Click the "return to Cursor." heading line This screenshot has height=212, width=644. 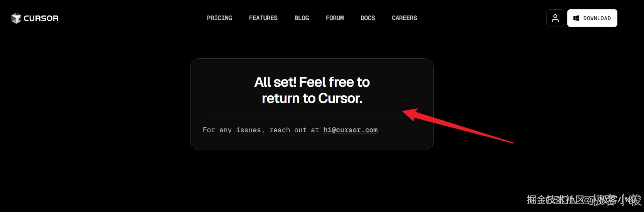point(312,99)
